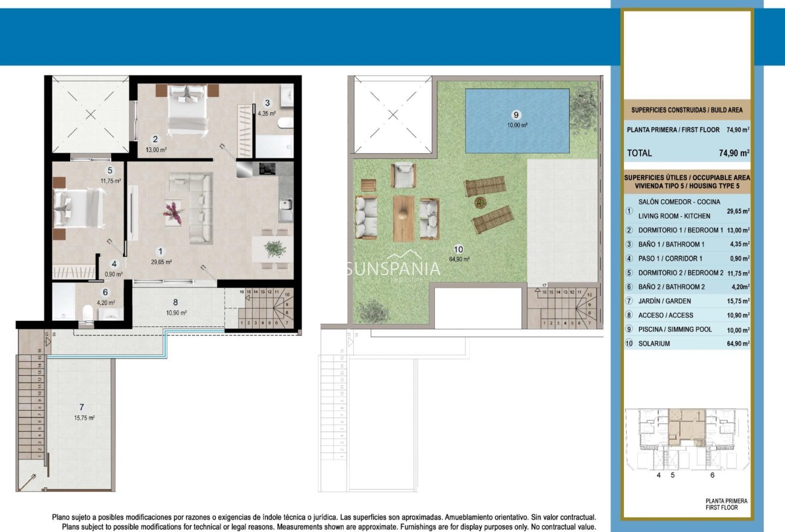
Task: Click the 'BAÑO 1 / BATHROOM 1' legend row
Action: click(x=687, y=244)
